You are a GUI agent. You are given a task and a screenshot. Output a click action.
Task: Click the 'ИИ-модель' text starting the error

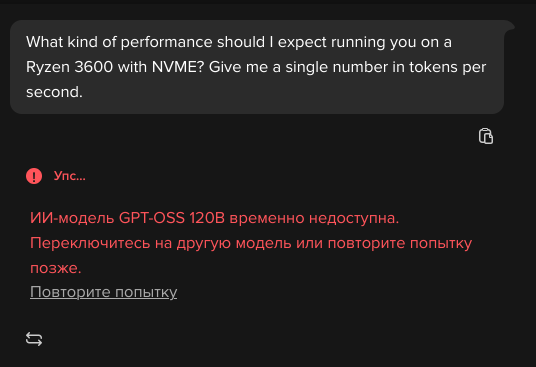tap(72, 218)
